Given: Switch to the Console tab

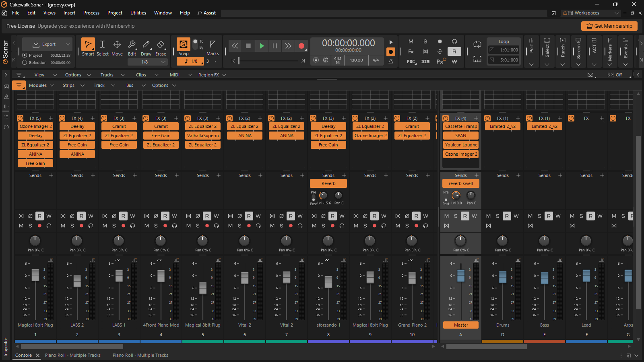Looking at the screenshot, I should point(23,355).
